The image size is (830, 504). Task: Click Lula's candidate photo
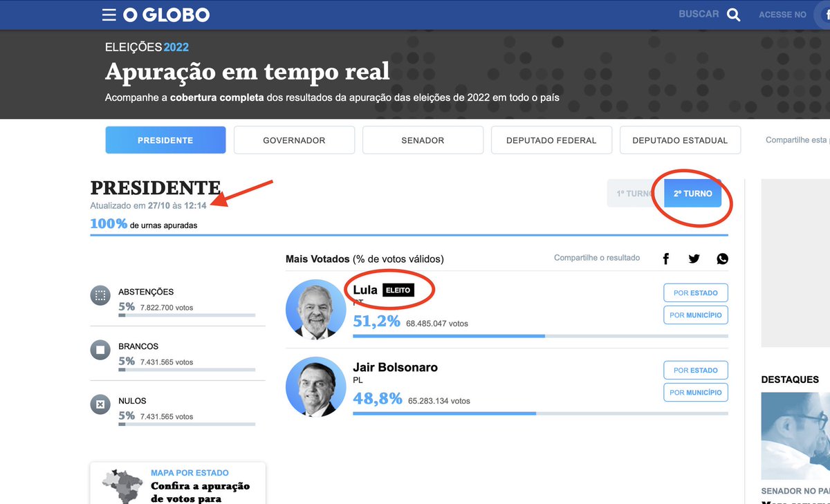315,309
